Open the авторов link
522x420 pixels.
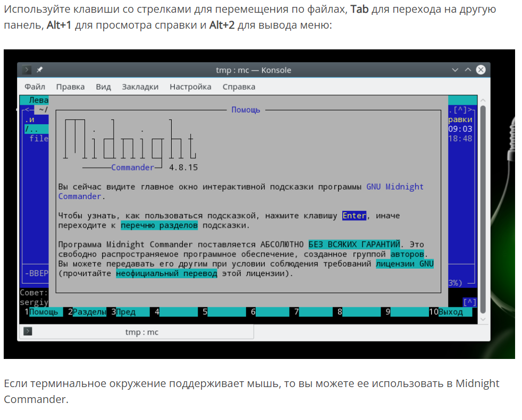[407, 254]
